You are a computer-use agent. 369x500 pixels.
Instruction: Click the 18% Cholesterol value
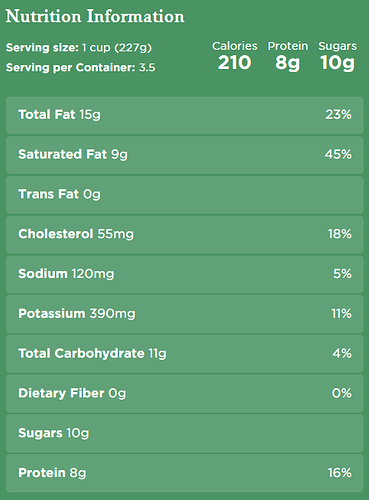click(x=339, y=234)
